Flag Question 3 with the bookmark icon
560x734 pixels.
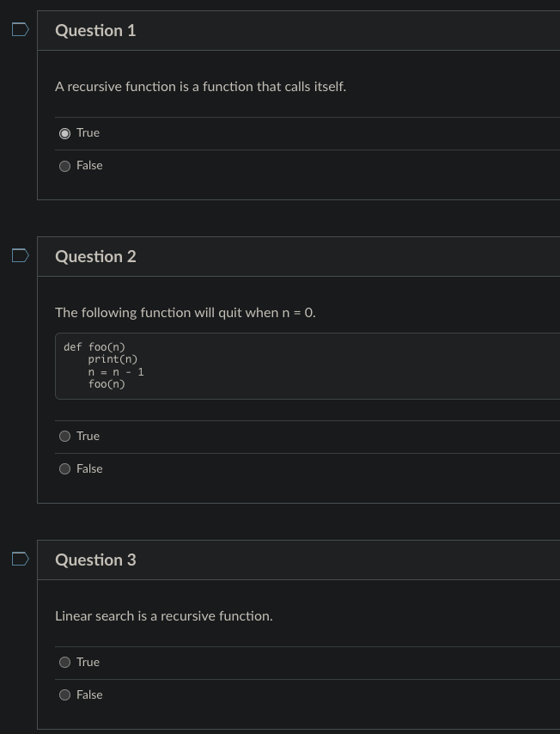pyautogui.click(x=20, y=559)
